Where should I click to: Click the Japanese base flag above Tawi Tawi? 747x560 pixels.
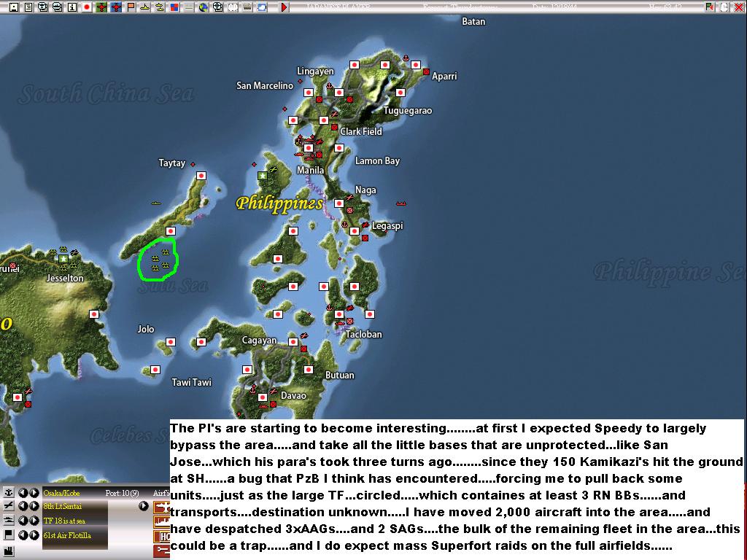[155, 370]
